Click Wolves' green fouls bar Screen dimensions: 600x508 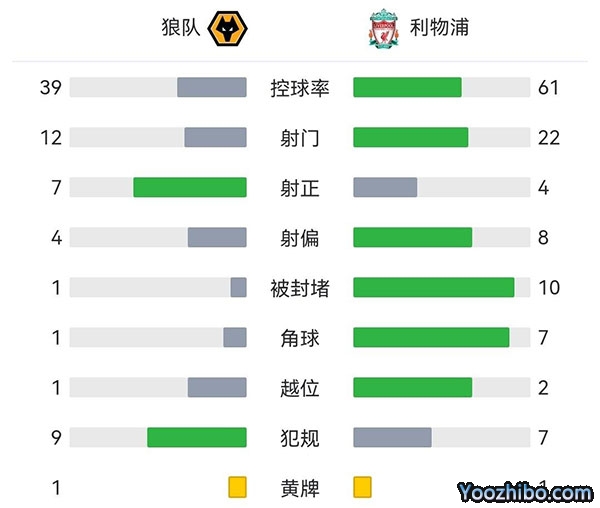(197, 438)
